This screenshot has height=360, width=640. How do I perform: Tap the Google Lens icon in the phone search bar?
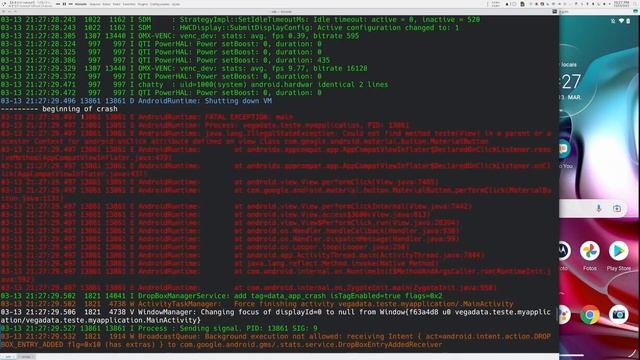[617, 208]
